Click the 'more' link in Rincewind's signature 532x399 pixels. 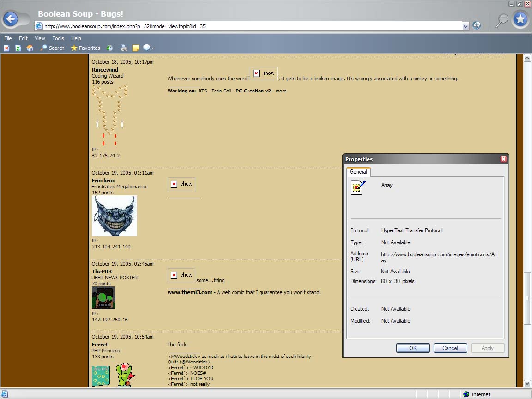click(281, 91)
